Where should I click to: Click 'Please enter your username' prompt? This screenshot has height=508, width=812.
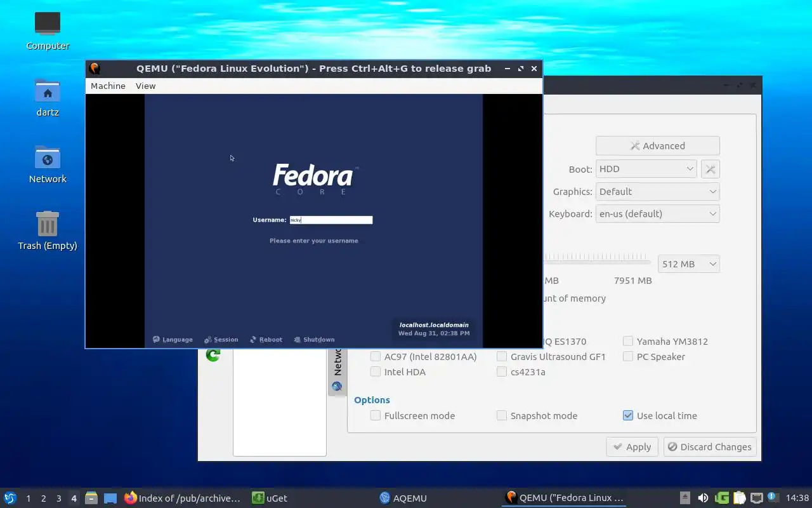coord(313,241)
